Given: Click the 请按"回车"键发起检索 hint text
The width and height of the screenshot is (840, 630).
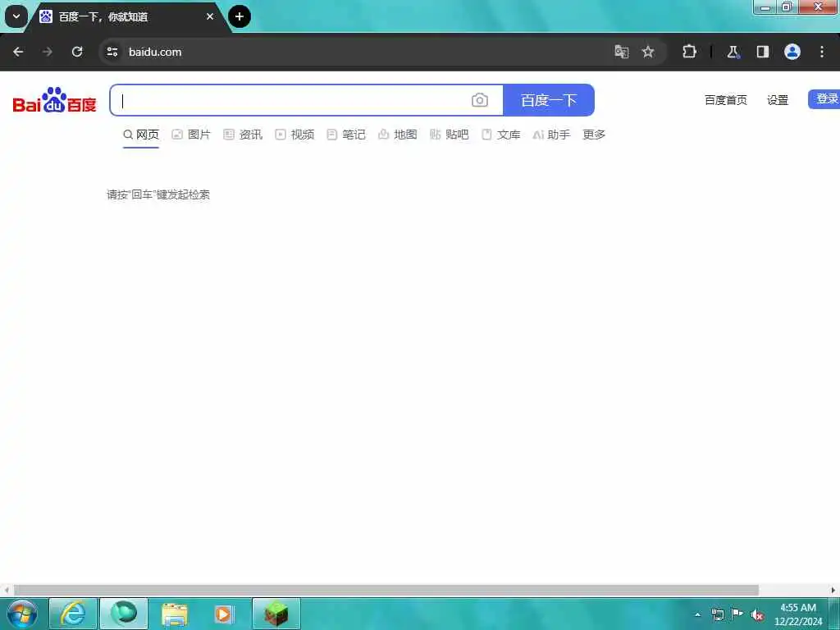Looking at the screenshot, I should coord(158,194).
